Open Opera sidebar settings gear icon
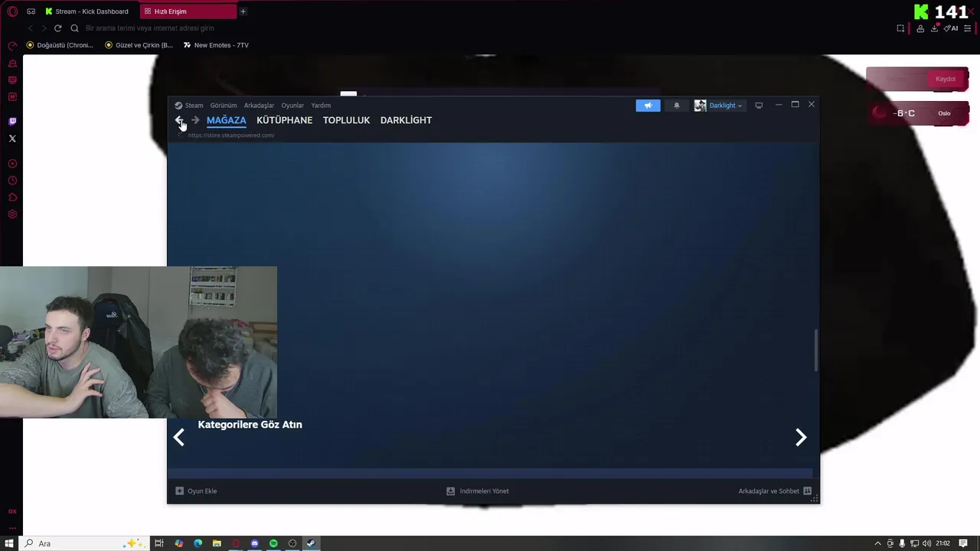The image size is (980, 551). pos(12,214)
